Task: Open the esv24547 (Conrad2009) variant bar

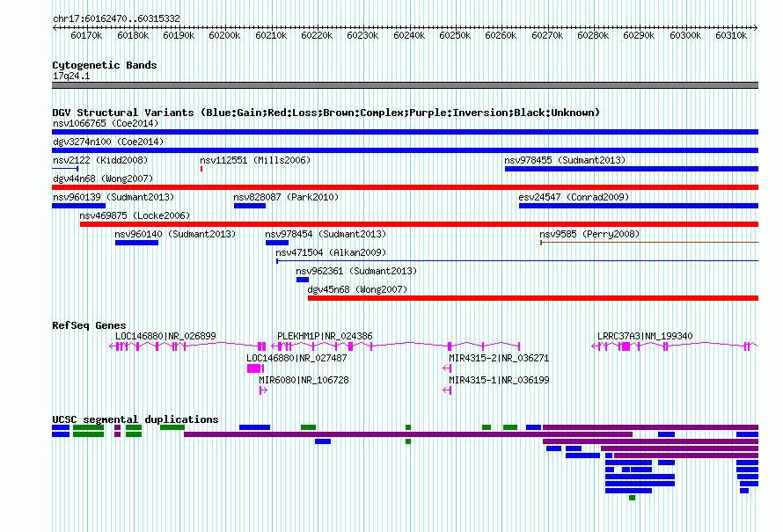Action: tap(639, 206)
